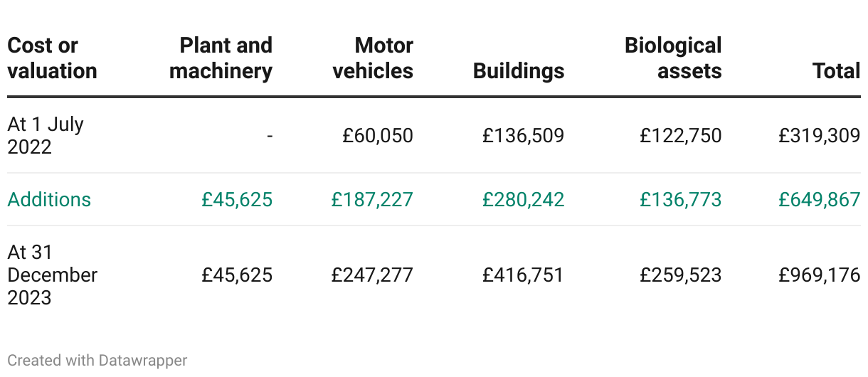Click the 'Created with Datawrapper' credit
The width and height of the screenshot is (868, 377).
tap(97, 361)
